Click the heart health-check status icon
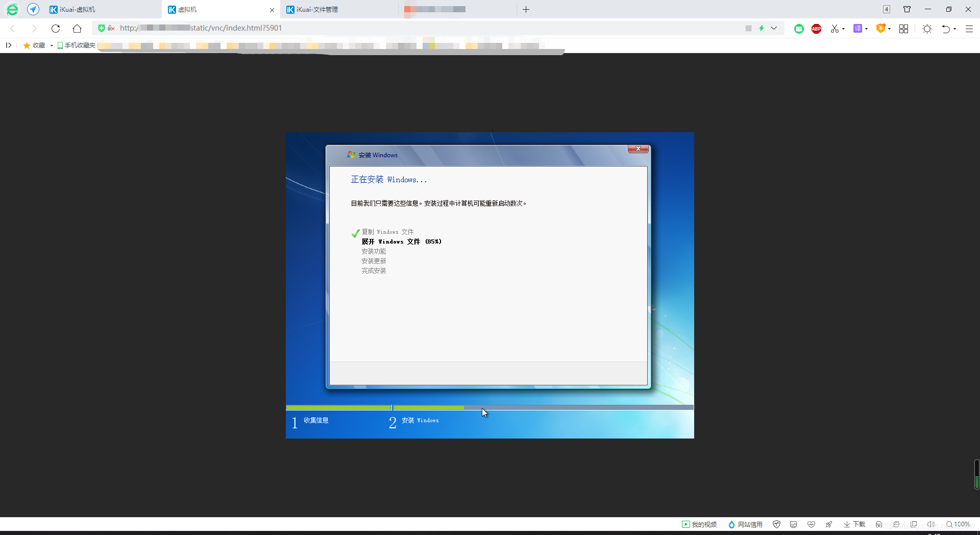980x535 pixels. (x=811, y=524)
